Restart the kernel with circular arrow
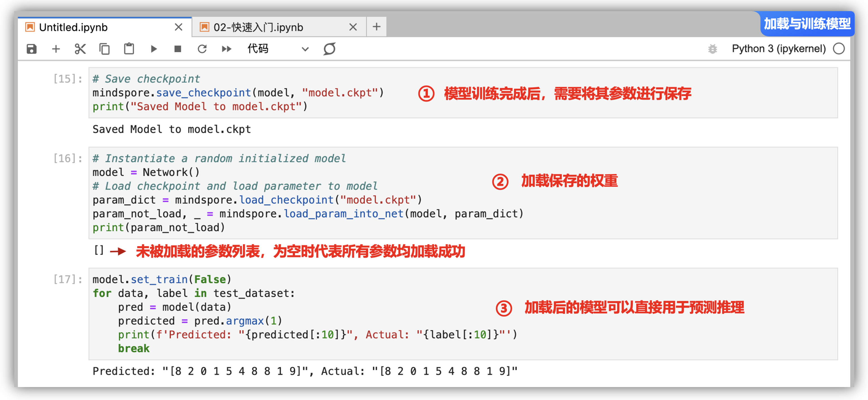Image resolution: width=868 pixels, height=400 pixels. click(202, 49)
